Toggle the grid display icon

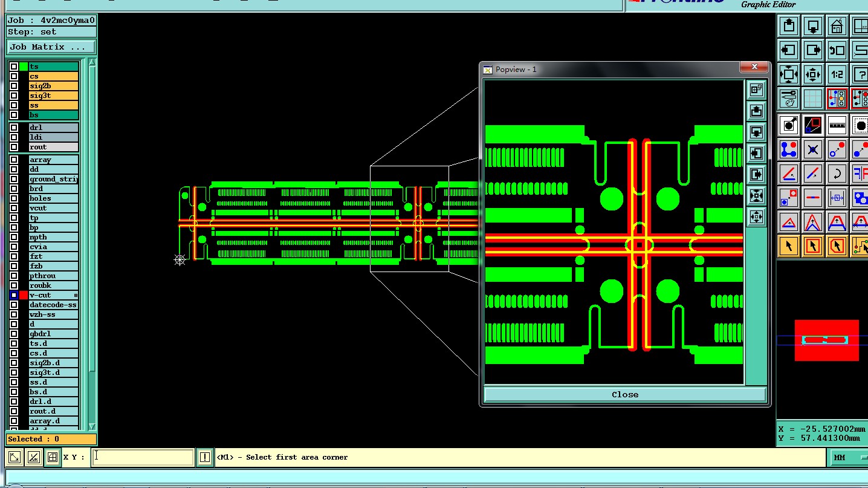click(813, 99)
